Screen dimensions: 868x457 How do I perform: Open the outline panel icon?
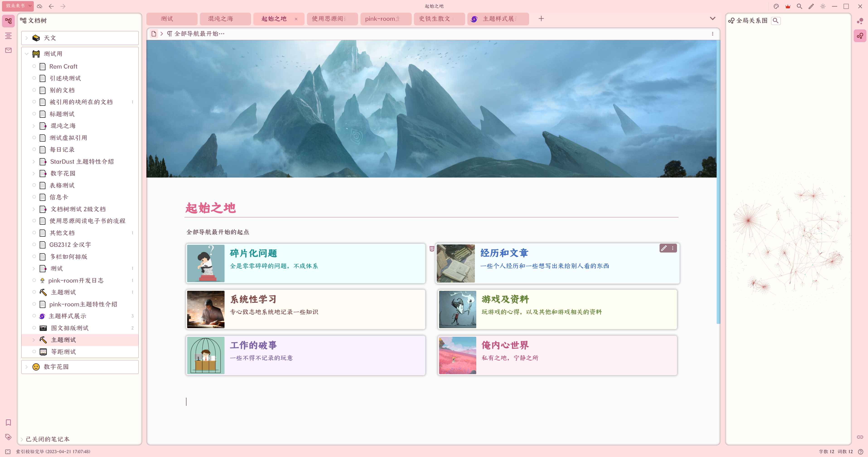(8, 36)
